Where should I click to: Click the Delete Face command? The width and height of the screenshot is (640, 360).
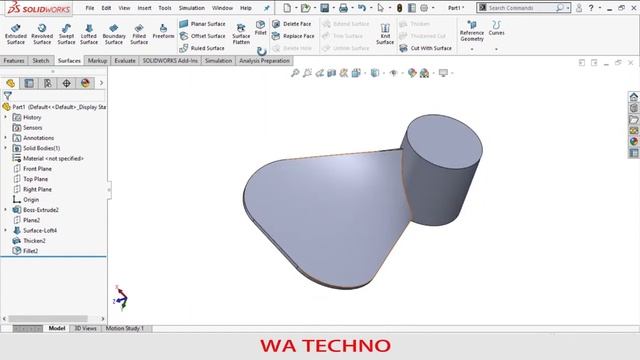[291, 24]
